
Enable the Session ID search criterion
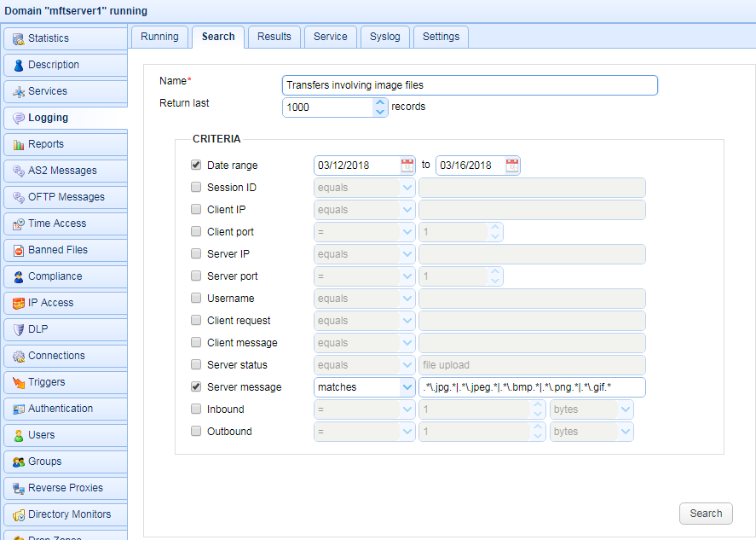tap(195, 187)
